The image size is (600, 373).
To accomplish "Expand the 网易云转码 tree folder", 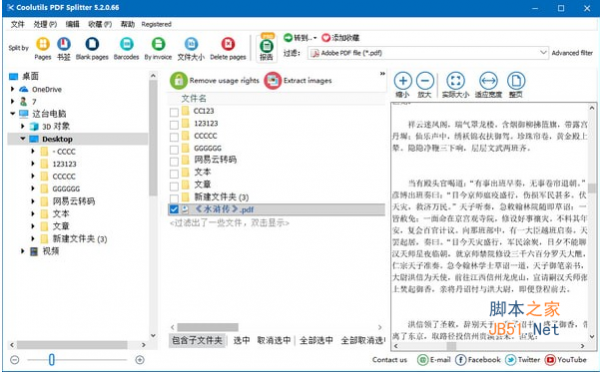I will [33, 201].
